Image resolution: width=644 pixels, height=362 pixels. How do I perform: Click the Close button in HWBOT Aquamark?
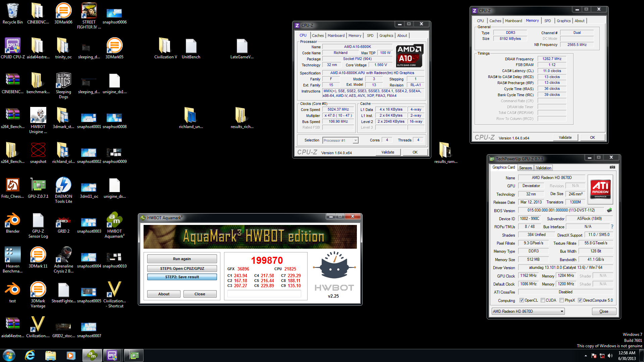200,294
